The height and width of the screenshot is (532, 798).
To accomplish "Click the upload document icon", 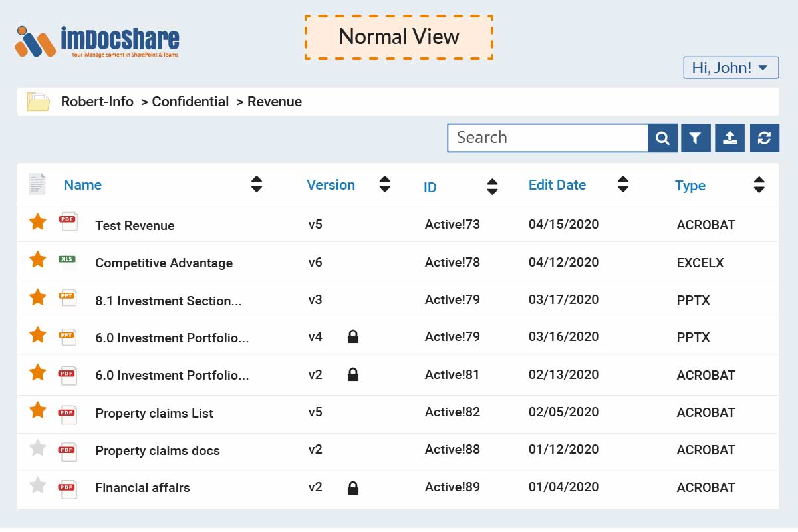I will click(x=730, y=138).
